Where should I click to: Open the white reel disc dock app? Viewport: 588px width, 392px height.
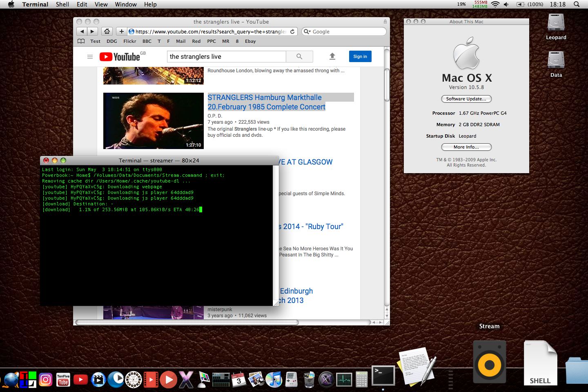134,380
